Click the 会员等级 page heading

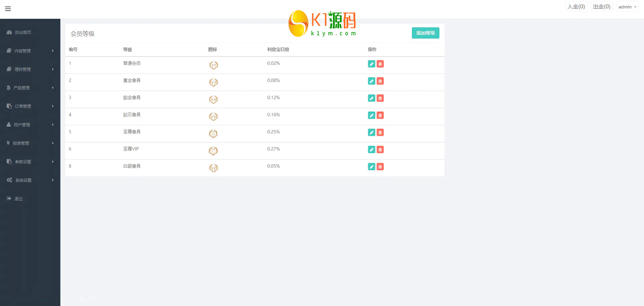pyautogui.click(x=83, y=34)
